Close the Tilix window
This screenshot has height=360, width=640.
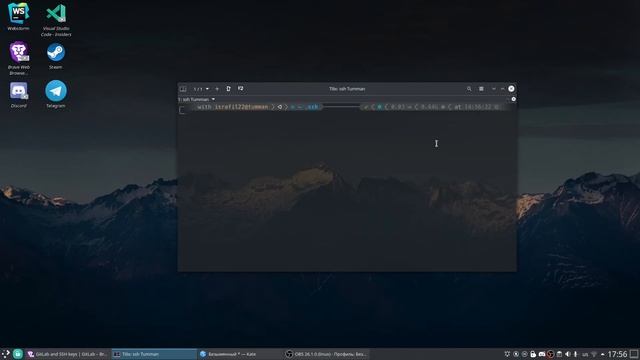511,89
